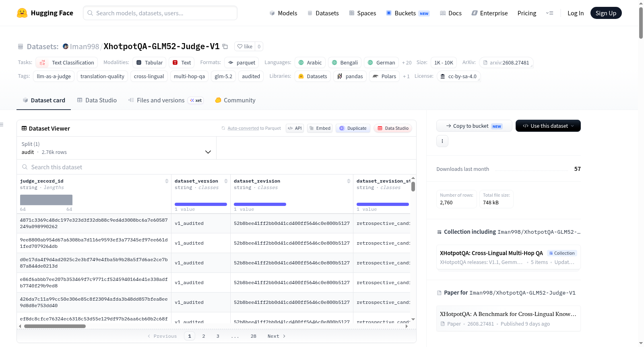Click the table vertical scrollbar thumb
The width and height of the screenshot is (644, 347).
pos(413,187)
